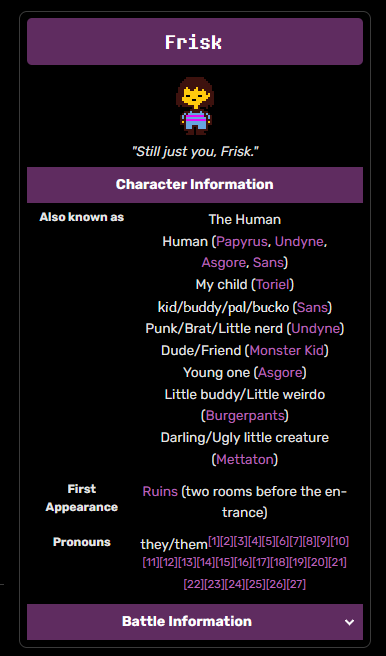Open citation [10] in Pronouns row
386x656 pixels.
(340, 541)
